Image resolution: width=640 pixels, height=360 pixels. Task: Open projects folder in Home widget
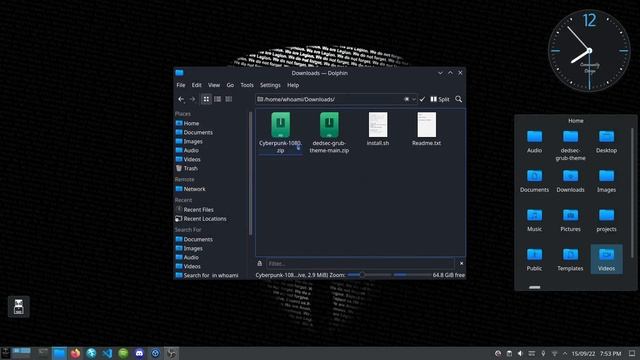point(606,220)
